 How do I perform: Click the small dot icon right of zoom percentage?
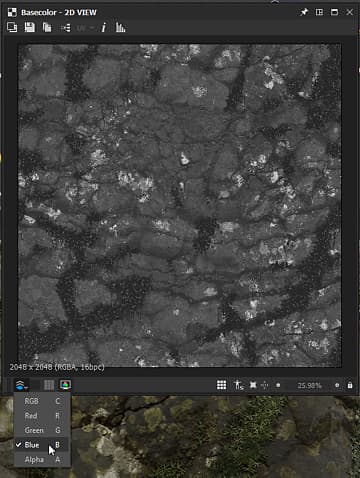coord(337,385)
